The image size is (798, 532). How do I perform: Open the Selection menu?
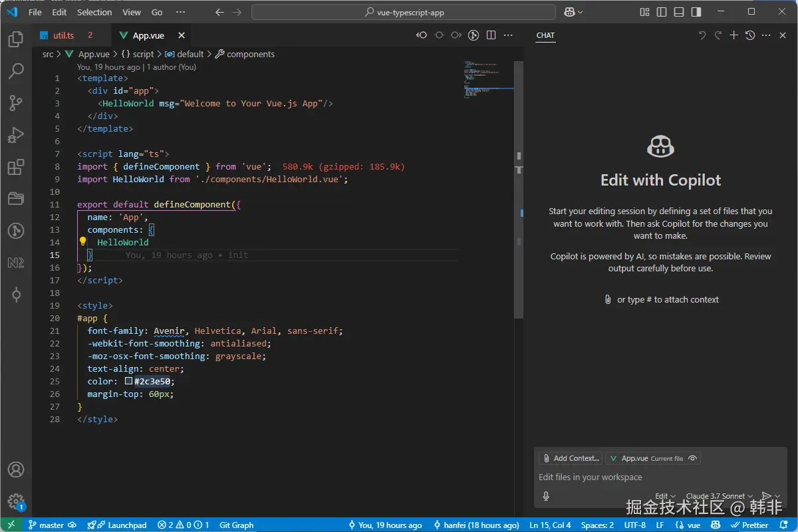(94, 12)
